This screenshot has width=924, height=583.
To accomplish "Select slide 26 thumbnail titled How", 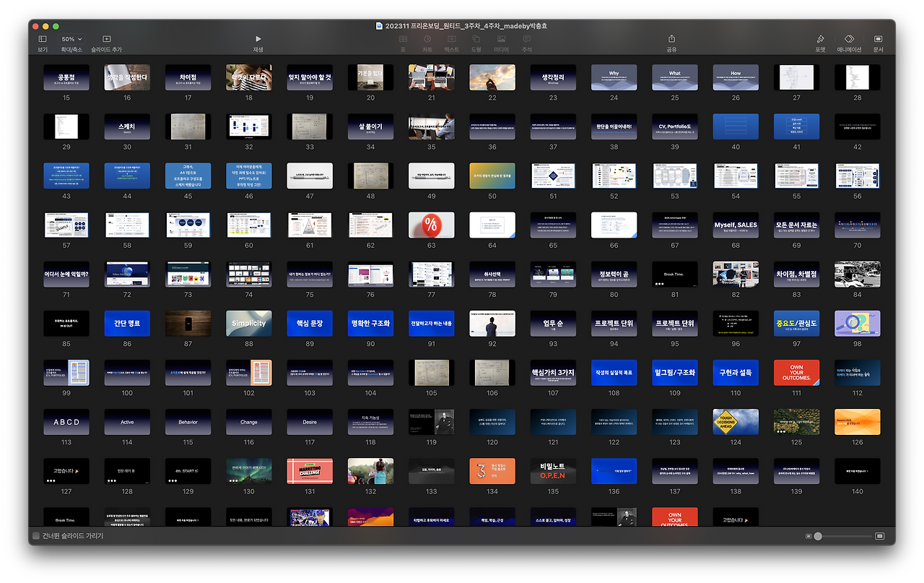I will (x=736, y=77).
